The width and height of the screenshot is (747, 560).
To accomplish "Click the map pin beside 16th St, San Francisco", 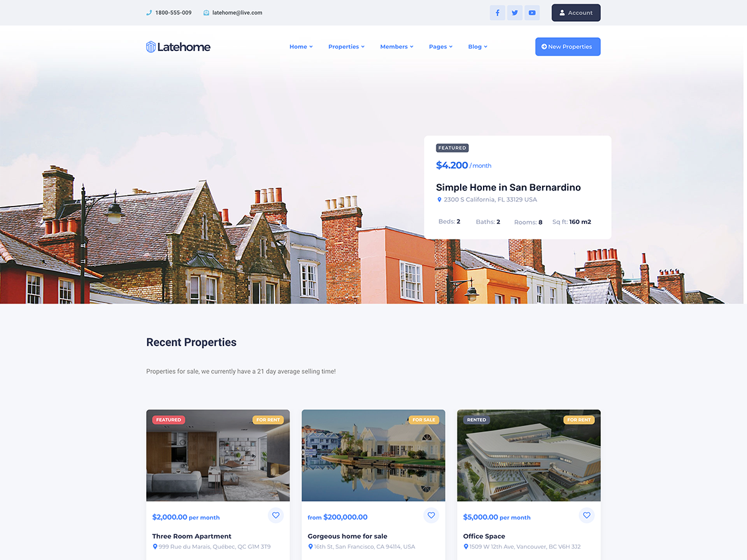I will tap(311, 547).
